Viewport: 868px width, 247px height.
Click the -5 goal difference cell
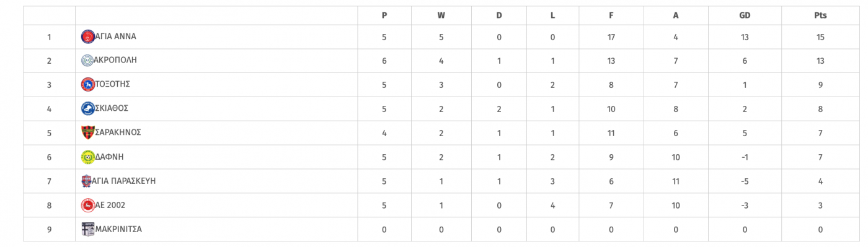click(745, 181)
